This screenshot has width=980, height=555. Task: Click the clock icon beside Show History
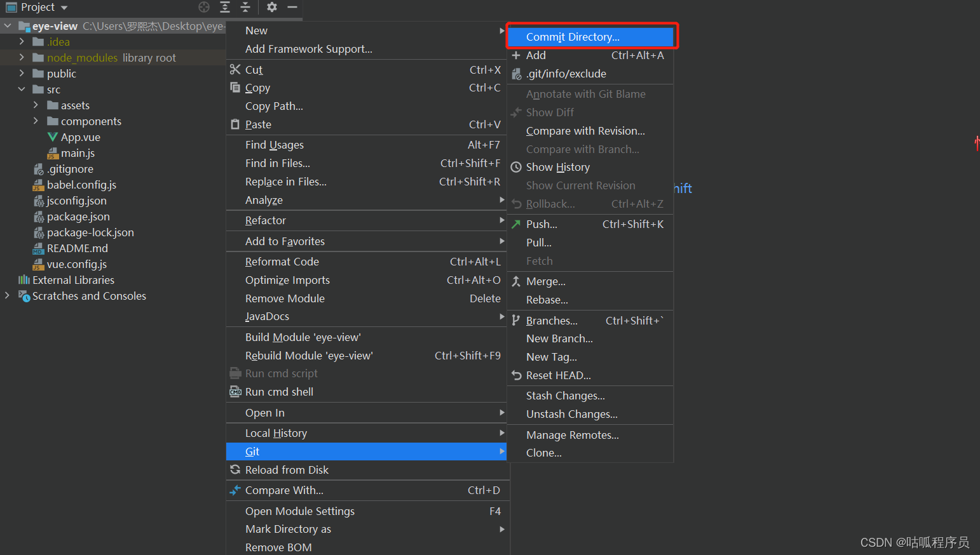coord(516,167)
